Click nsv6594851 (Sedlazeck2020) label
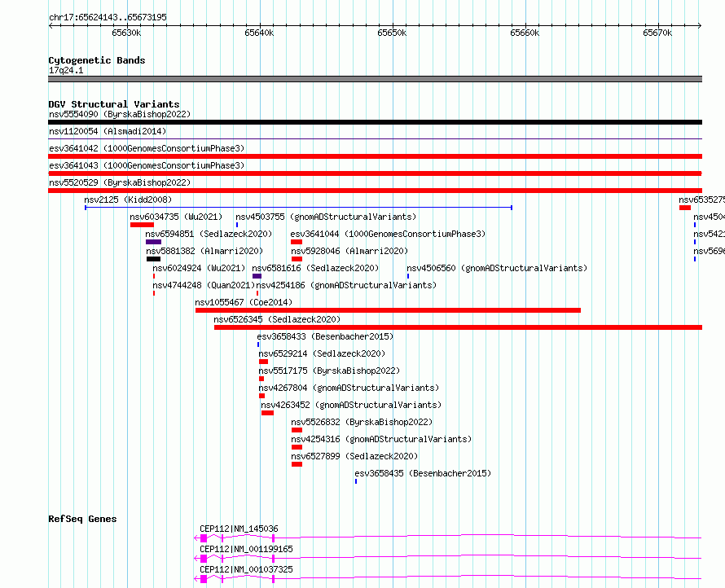Screen dimensions: 725x588 coord(209,234)
